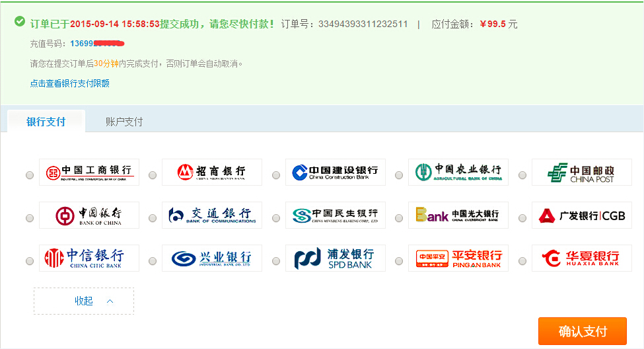
Task: Select the CGB radio button
Action: pyautogui.click(x=522, y=218)
